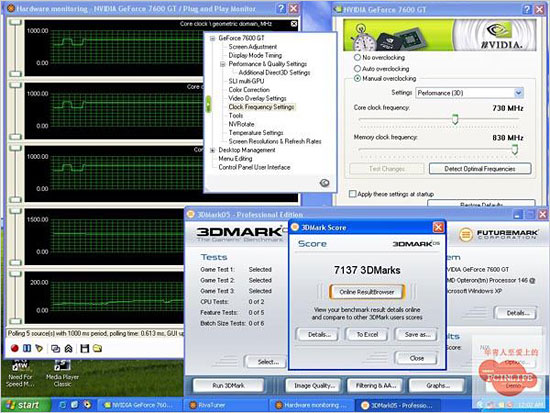This screenshot has height=413, width=550.
Task: Click the Internet Explorer quick launch icon
Action: (62, 405)
